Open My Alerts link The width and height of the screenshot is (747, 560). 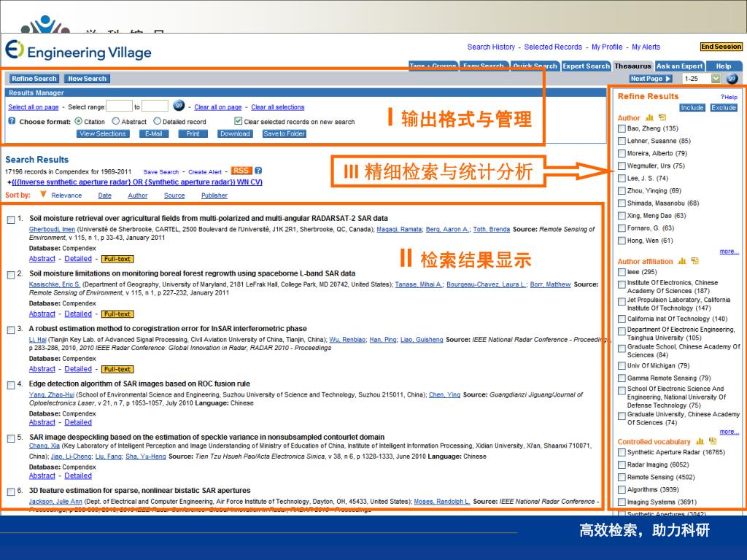click(646, 47)
